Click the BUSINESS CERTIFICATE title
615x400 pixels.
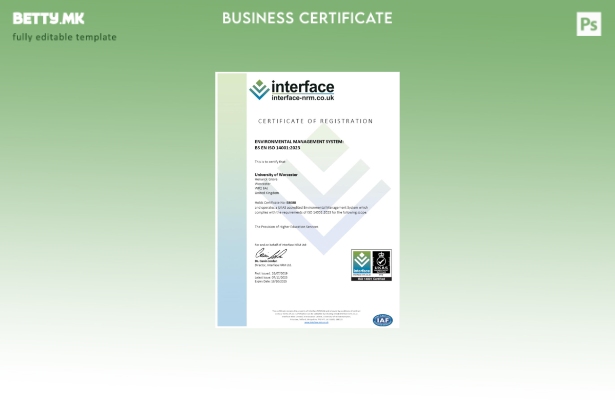click(307, 18)
